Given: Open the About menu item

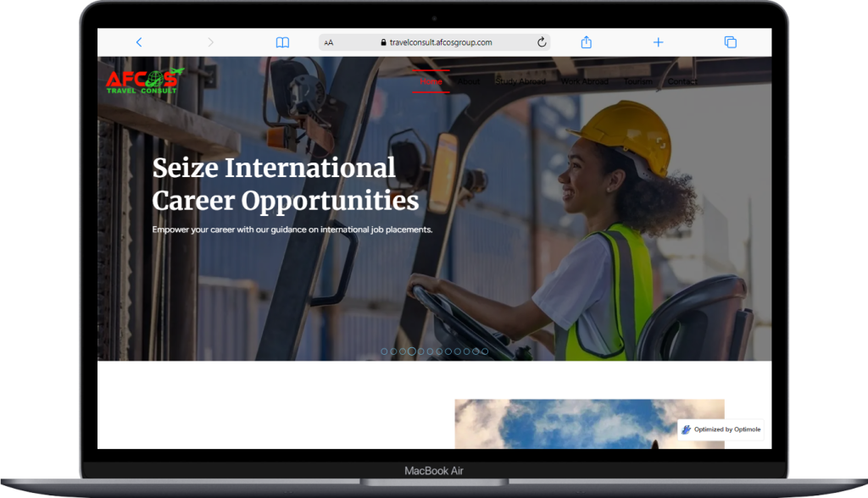Looking at the screenshot, I should pyautogui.click(x=469, y=81).
